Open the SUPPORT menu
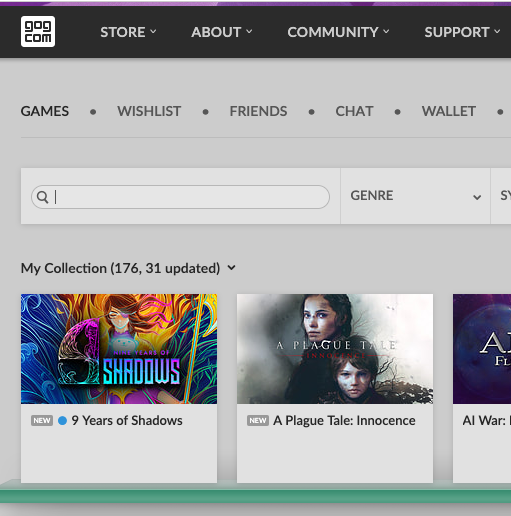The image size is (511, 516). [x=462, y=32]
